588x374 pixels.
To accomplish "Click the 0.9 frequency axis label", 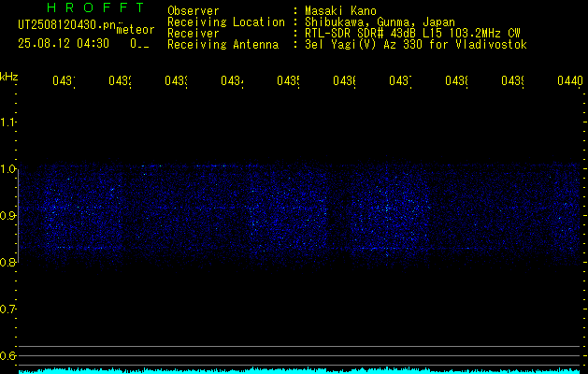I will 7,215.
